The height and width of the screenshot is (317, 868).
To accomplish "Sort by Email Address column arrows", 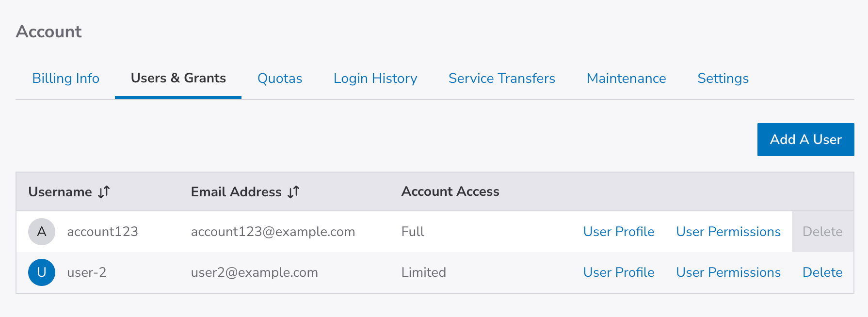I will click(293, 192).
